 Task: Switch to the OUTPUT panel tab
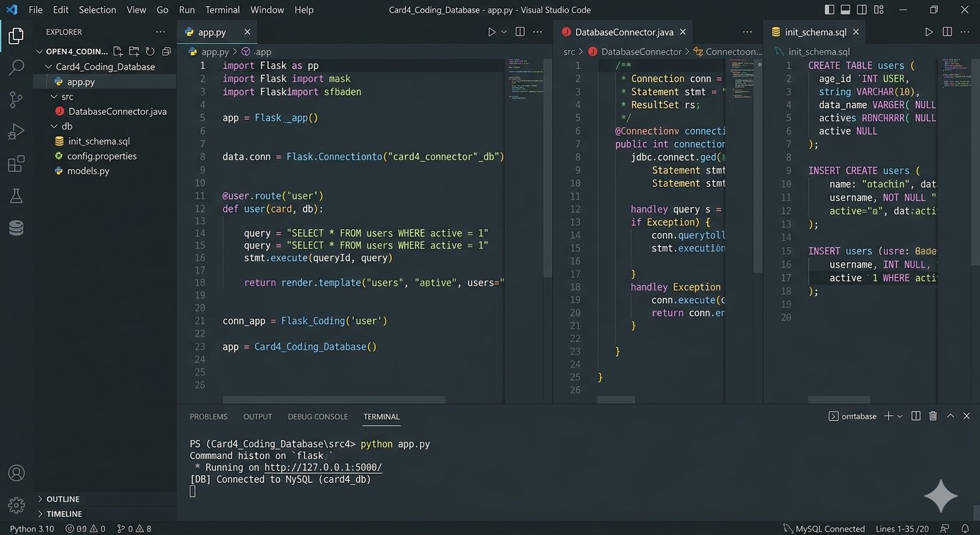pos(258,417)
